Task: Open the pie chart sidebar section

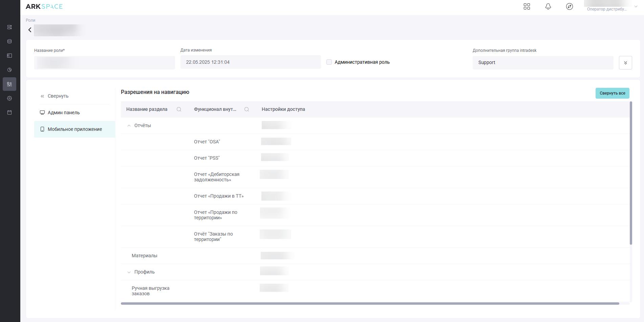Action: 9,70
